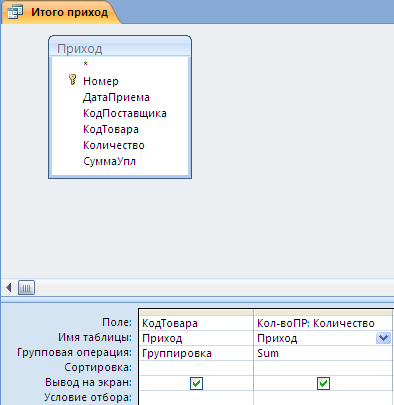Image resolution: width=394 pixels, height=405 pixels.
Task: Click the horizontal scrollbar thumb
Action: click(x=26, y=287)
